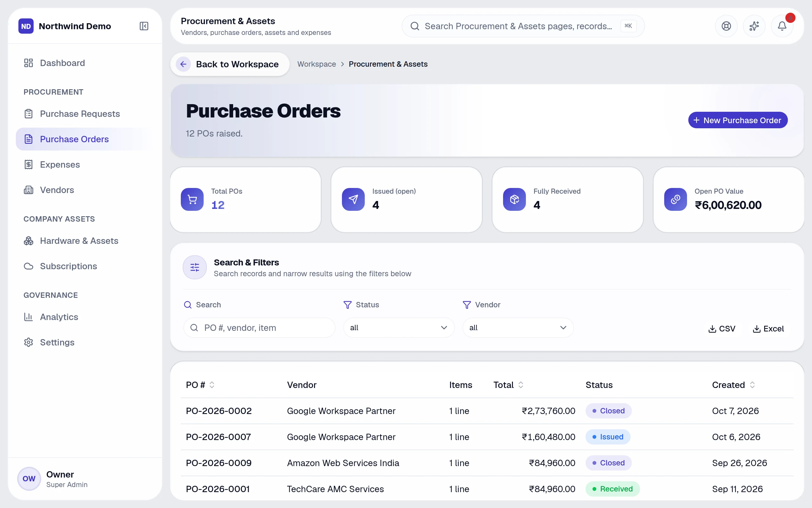Viewport: 812px width, 508px height.
Task: Sort table by Total arrows
Action: pos(521,385)
